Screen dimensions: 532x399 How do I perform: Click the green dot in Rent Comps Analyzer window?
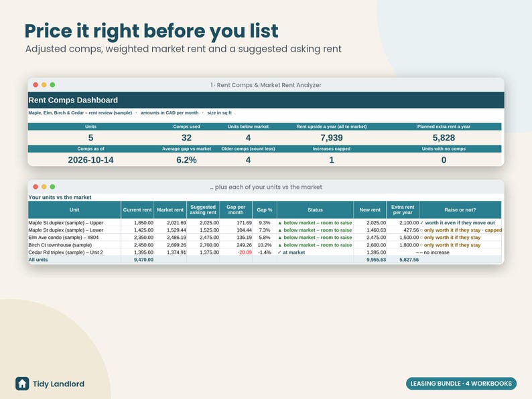[x=52, y=85]
